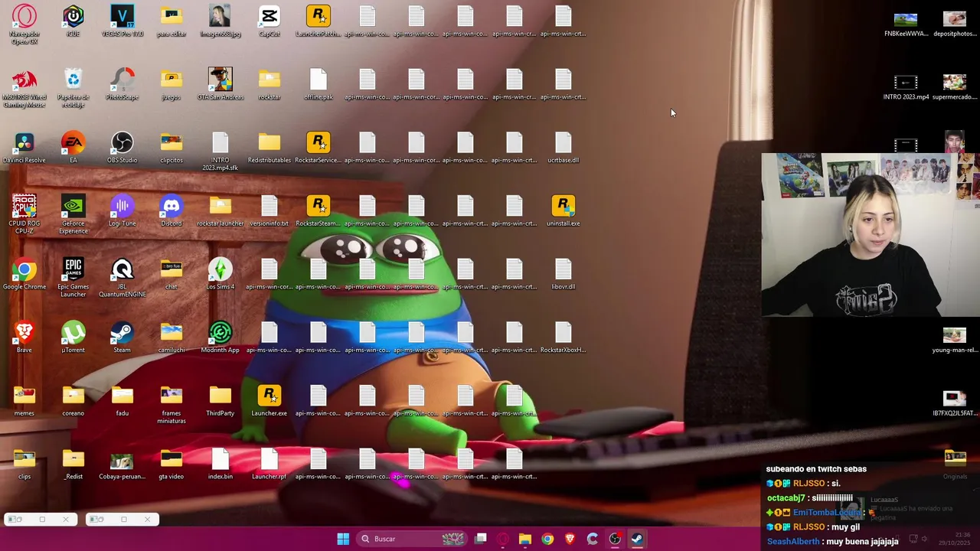
Task: Open the CPUID ROG CPU-Z shortcut
Action: pyautogui.click(x=24, y=214)
